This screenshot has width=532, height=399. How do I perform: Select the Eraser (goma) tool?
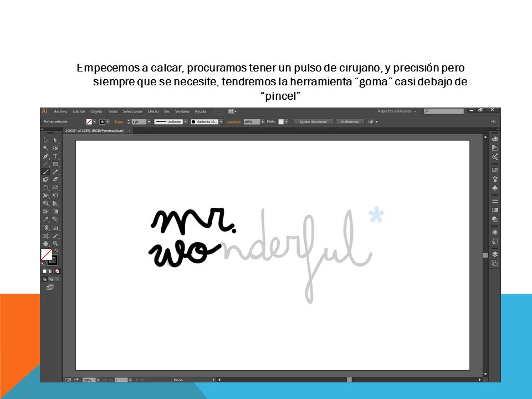pos(55,180)
